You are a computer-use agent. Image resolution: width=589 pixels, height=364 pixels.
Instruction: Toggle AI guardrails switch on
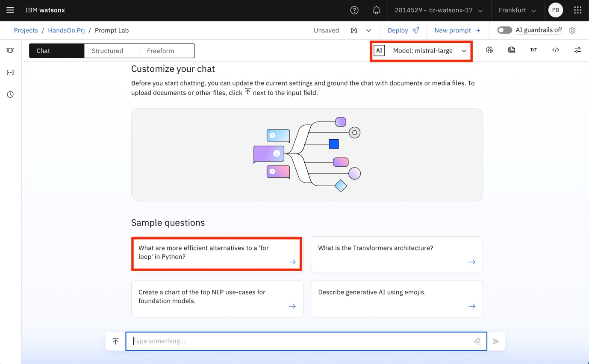(504, 30)
